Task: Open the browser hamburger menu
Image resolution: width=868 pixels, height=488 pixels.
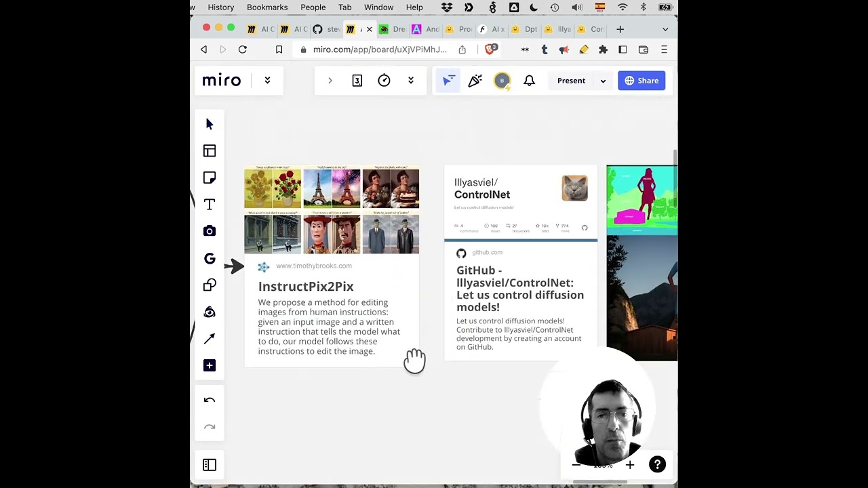Action: point(664,49)
